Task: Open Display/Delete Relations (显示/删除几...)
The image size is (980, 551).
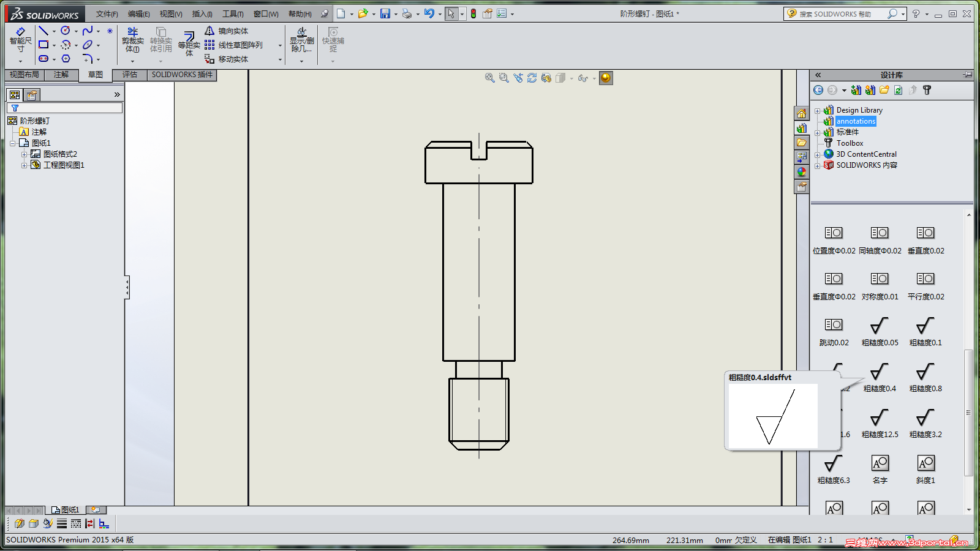Action: point(301,40)
